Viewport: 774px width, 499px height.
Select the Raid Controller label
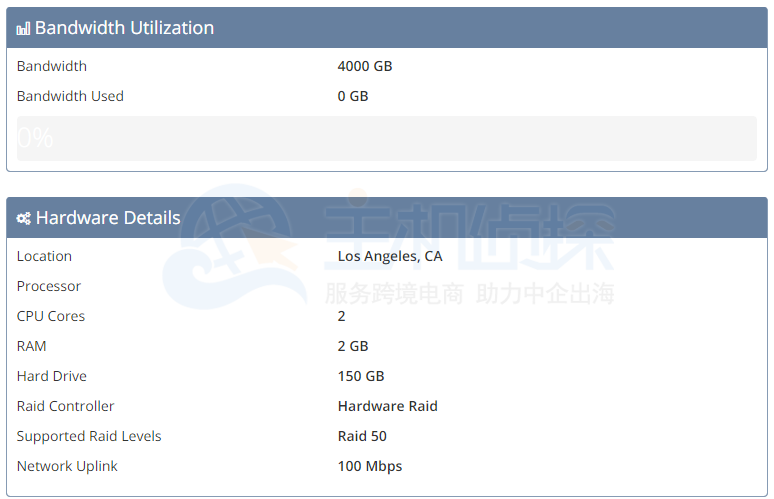66,406
